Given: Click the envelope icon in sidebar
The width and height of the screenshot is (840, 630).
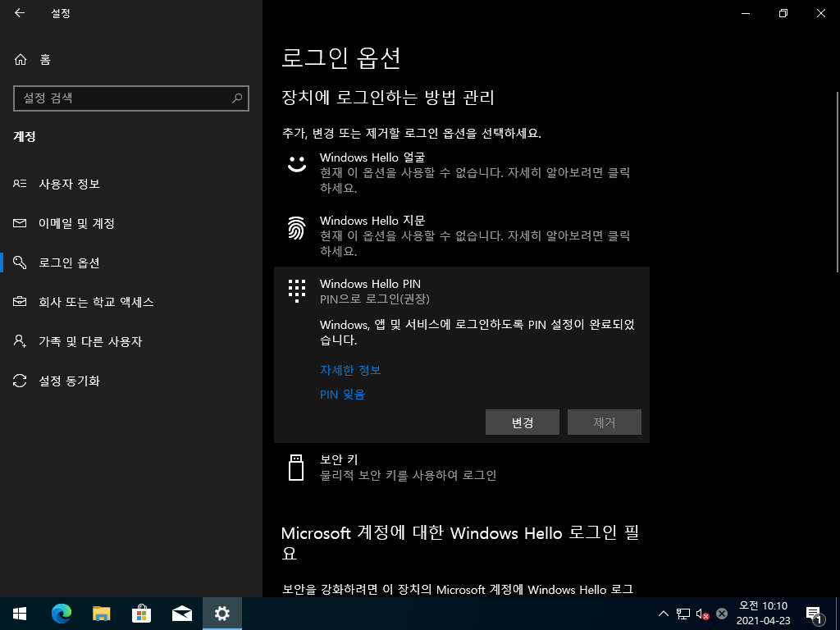Looking at the screenshot, I should point(20,223).
